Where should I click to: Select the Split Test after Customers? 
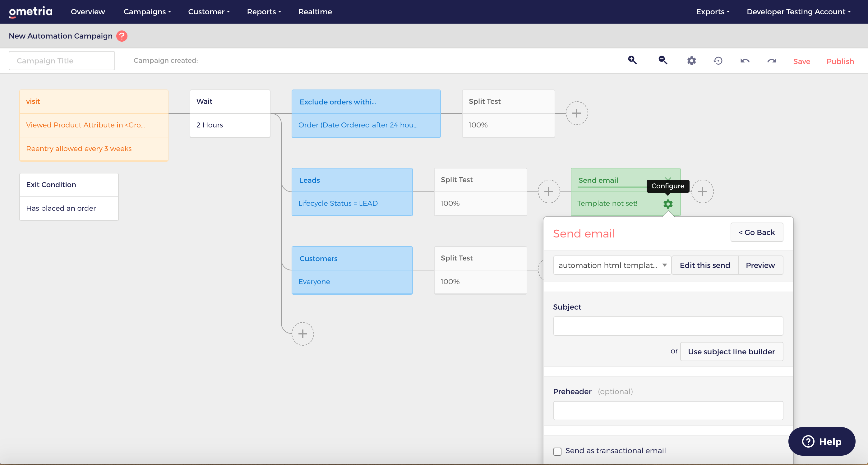pos(481,270)
